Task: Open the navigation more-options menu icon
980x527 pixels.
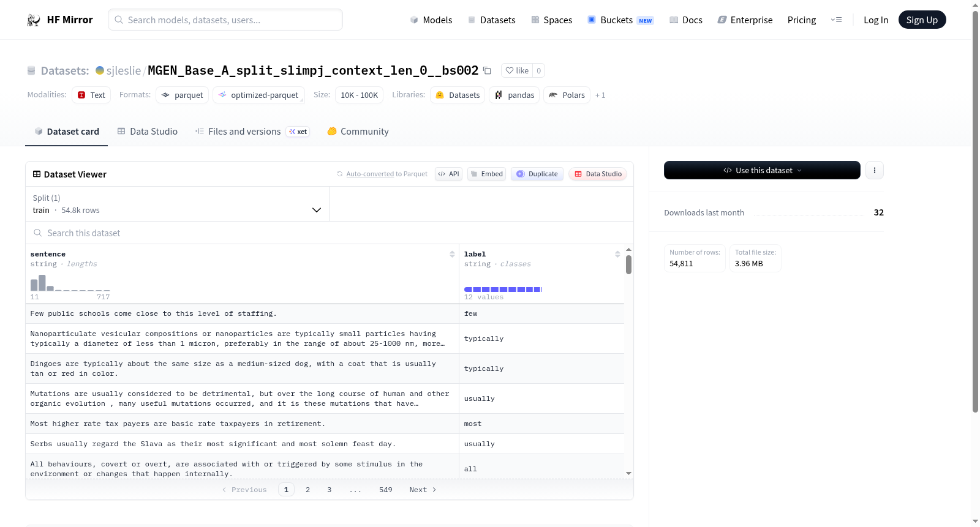Action: coord(836,20)
